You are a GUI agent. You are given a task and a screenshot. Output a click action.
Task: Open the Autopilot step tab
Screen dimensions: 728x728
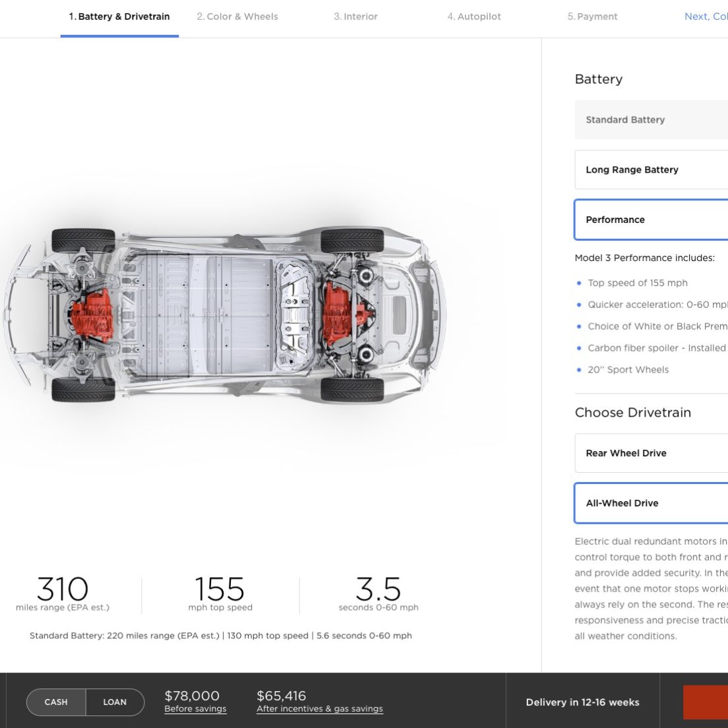pyautogui.click(x=474, y=16)
